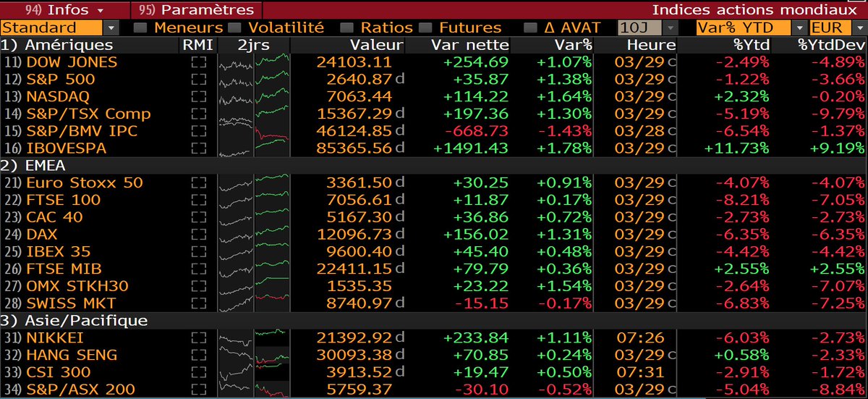Open the DOW JONES 2-day sparkline chart

click(x=255, y=62)
